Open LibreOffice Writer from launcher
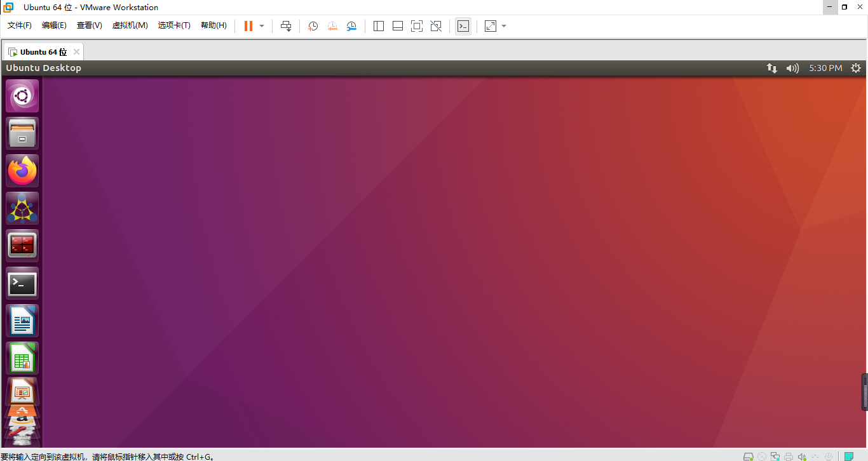The width and height of the screenshot is (868, 461). point(22,321)
